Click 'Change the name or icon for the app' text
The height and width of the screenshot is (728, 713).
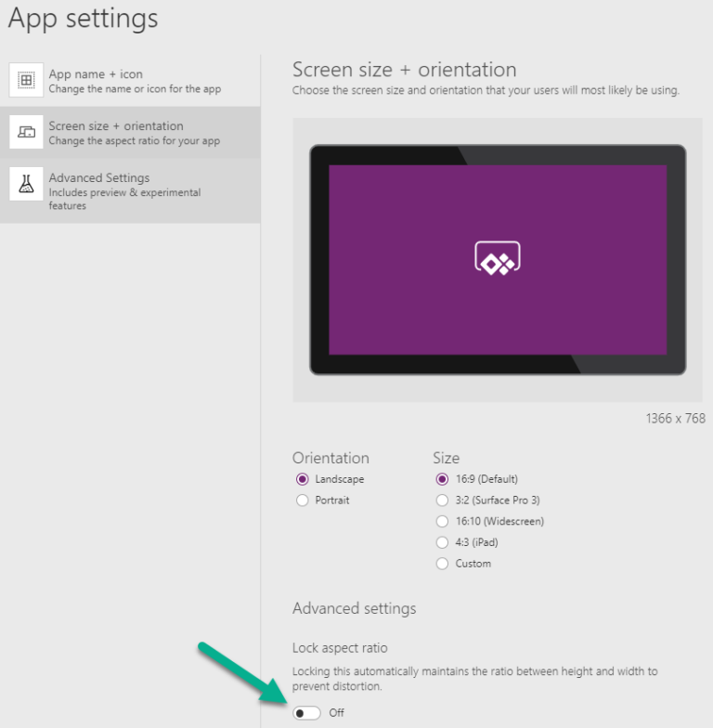coord(135,89)
